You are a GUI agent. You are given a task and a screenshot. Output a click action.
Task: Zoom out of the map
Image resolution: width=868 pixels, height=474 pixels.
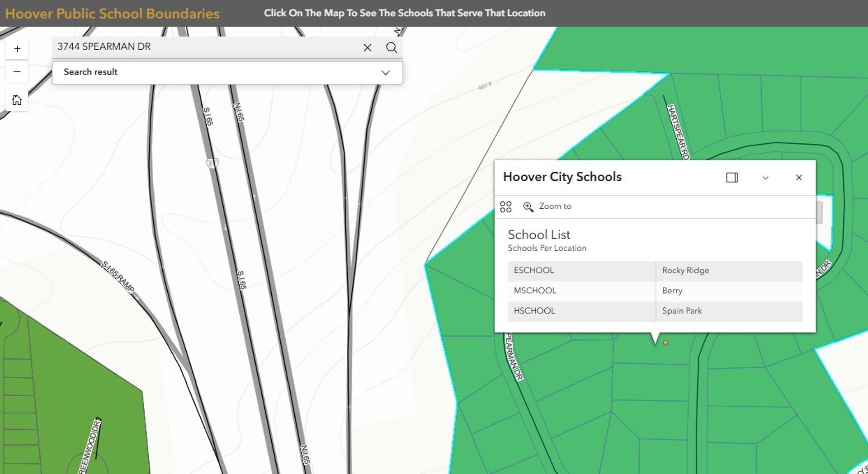click(x=17, y=72)
